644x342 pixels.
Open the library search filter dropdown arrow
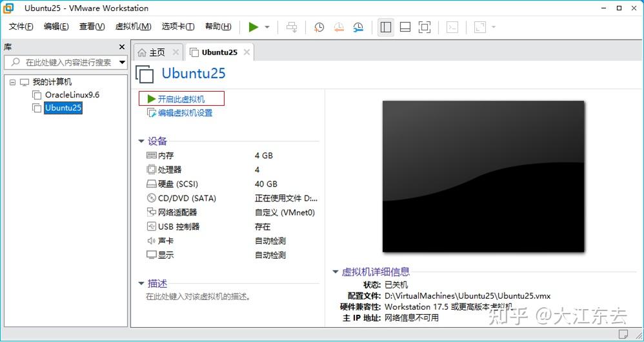(122, 63)
